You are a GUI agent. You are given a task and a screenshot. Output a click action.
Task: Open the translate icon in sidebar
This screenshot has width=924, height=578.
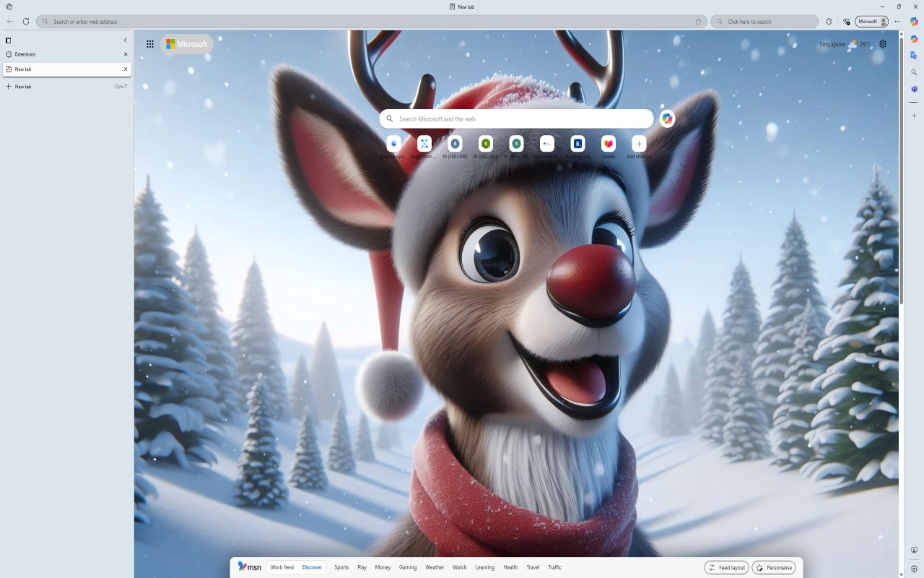click(x=914, y=56)
